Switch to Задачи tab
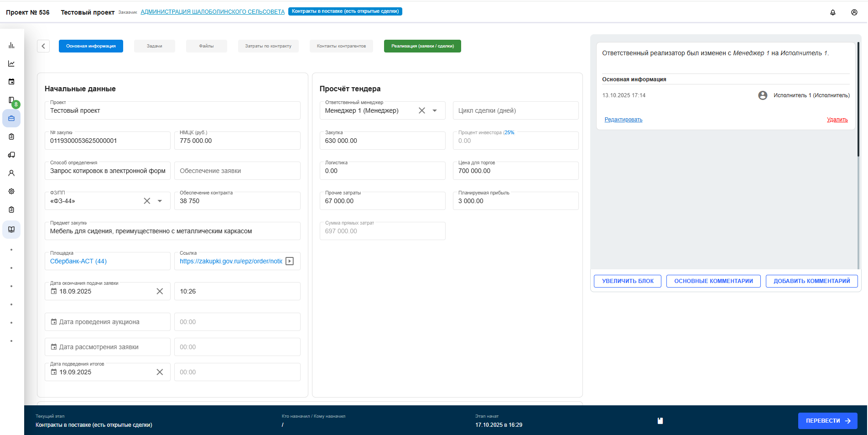This screenshot has width=868, height=435. [x=155, y=46]
